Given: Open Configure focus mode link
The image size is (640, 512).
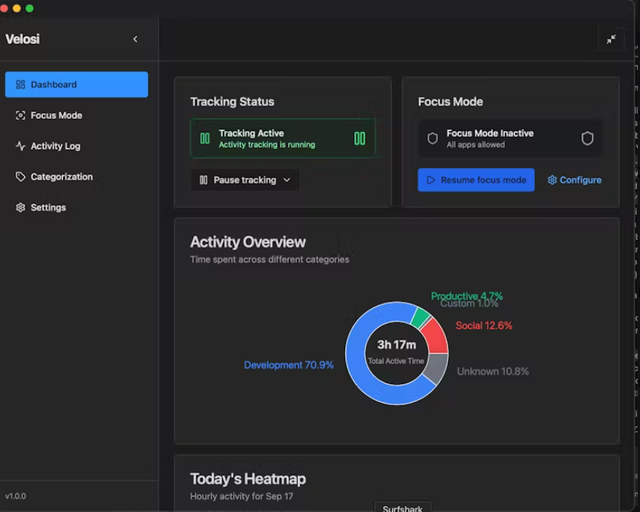Looking at the screenshot, I should [575, 180].
